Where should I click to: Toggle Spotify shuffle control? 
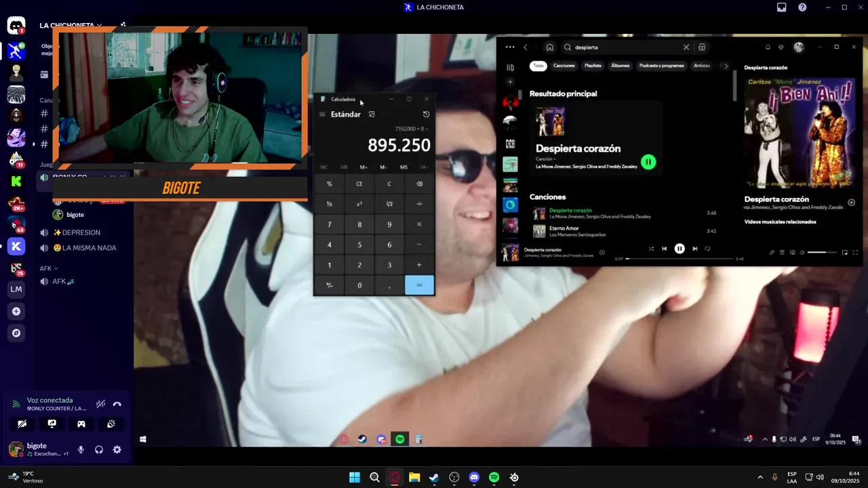[651, 249]
